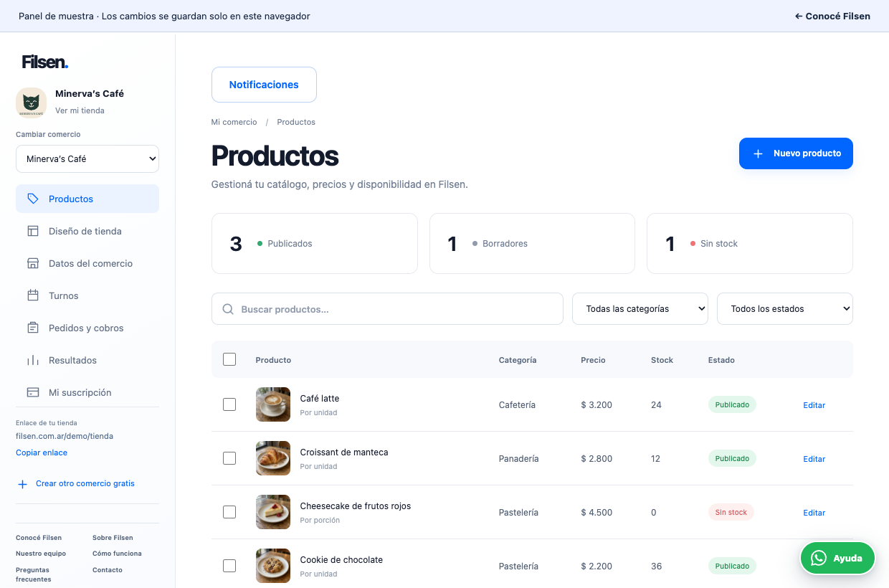Click the plus icon in Nuevo producto button

point(758,153)
